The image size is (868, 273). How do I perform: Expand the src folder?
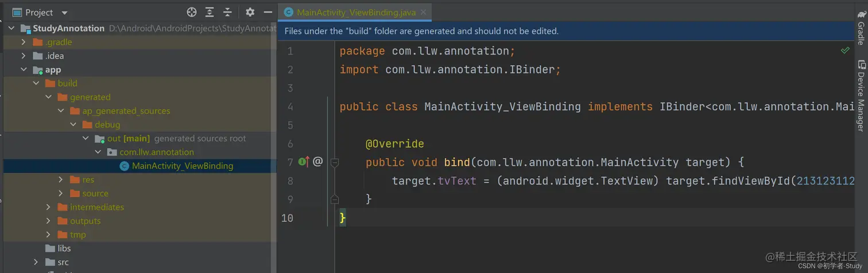tap(36, 262)
